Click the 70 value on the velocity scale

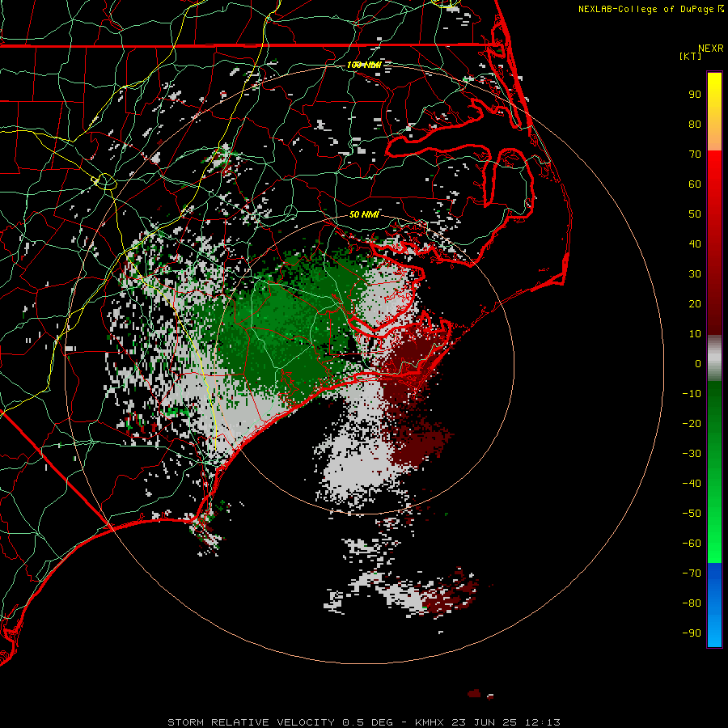[x=695, y=154]
